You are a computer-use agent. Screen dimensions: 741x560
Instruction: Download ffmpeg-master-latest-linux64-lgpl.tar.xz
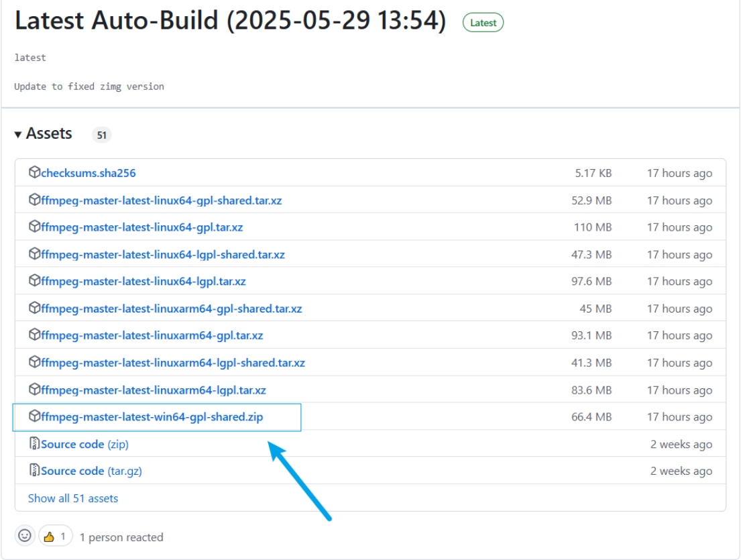pyautogui.click(x=144, y=281)
